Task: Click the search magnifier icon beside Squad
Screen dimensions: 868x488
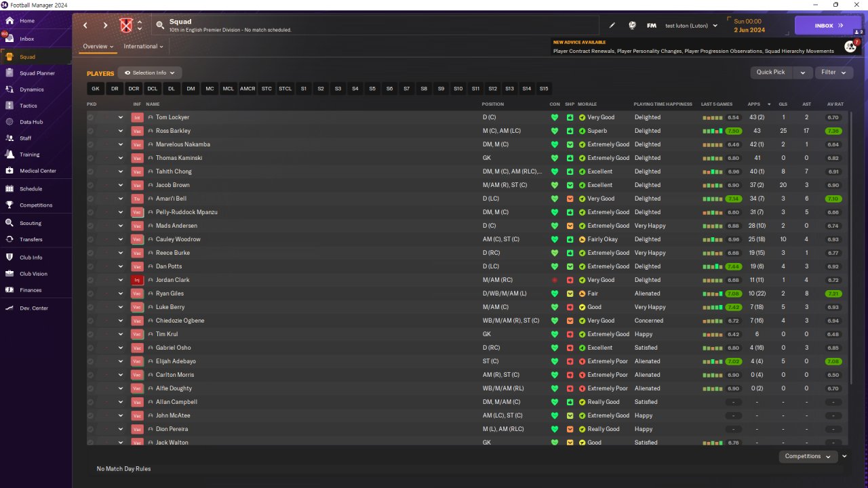Action: pos(160,26)
